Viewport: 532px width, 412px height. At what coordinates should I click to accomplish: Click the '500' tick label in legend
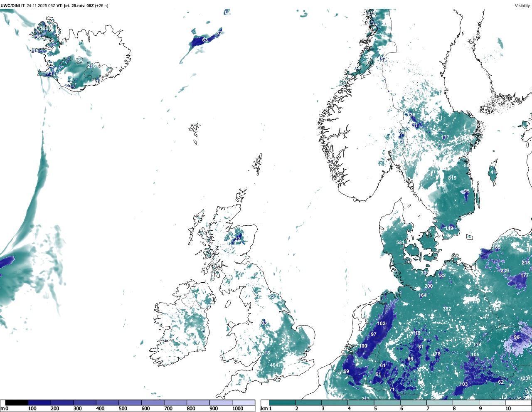[x=123, y=409]
